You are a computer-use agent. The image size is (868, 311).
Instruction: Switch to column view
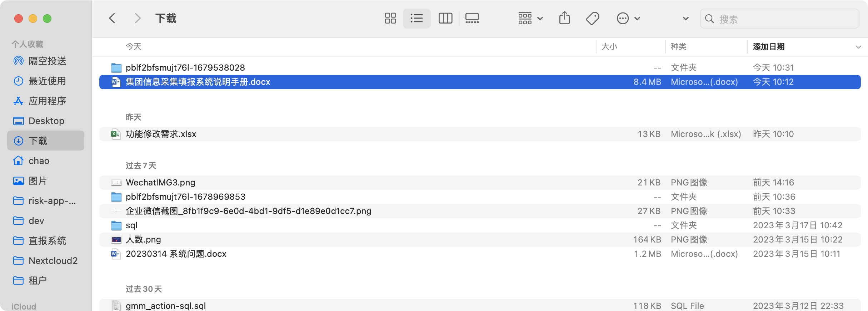[445, 19]
